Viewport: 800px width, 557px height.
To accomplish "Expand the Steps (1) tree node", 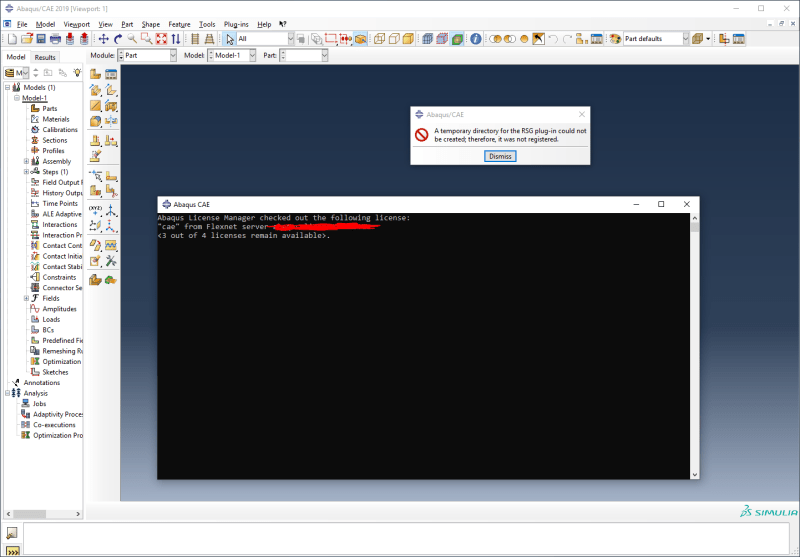I will pos(26,172).
